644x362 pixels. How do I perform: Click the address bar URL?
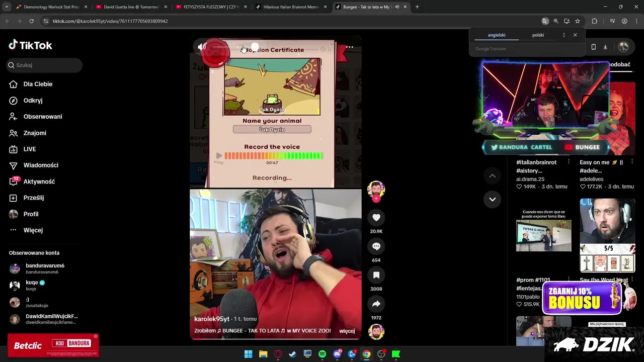click(110, 21)
